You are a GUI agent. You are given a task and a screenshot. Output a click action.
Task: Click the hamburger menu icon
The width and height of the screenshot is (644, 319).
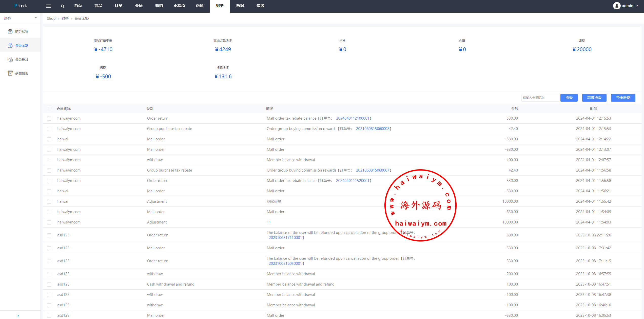tap(48, 6)
